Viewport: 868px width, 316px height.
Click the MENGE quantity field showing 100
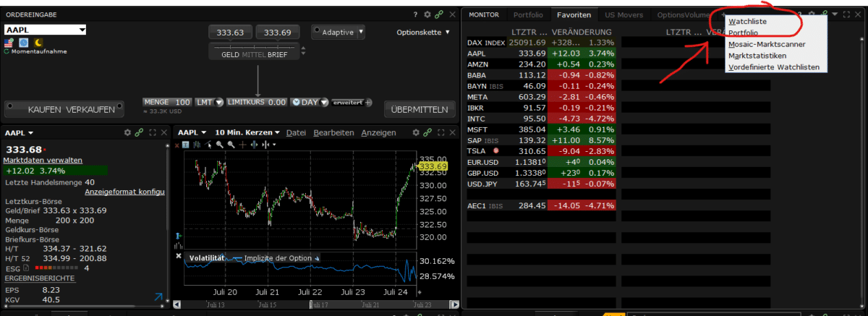tap(168, 102)
